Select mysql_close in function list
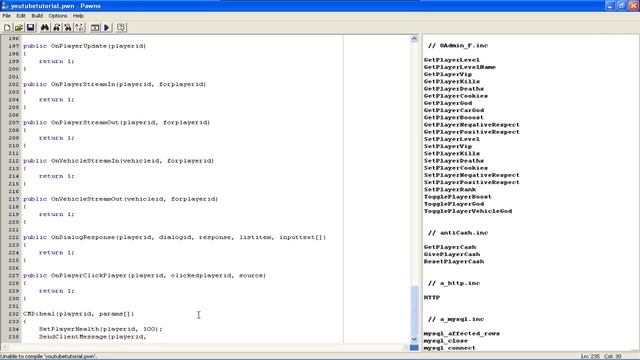This screenshot has width=640, height=360. (x=445, y=341)
